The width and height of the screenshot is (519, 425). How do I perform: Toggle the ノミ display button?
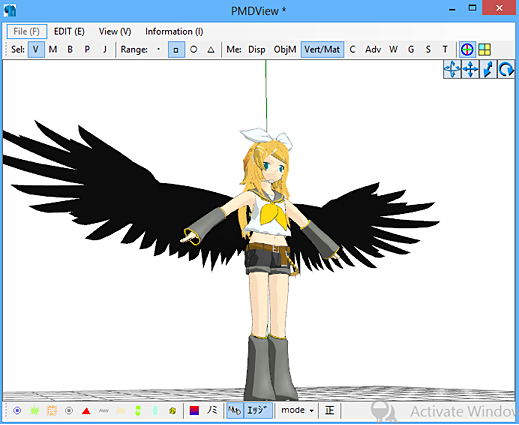point(212,411)
